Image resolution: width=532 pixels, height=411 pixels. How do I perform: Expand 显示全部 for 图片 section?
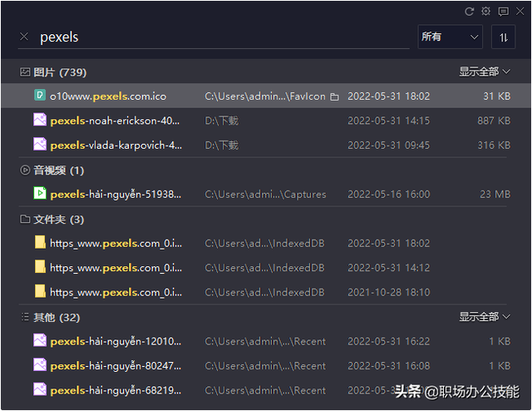(x=485, y=72)
